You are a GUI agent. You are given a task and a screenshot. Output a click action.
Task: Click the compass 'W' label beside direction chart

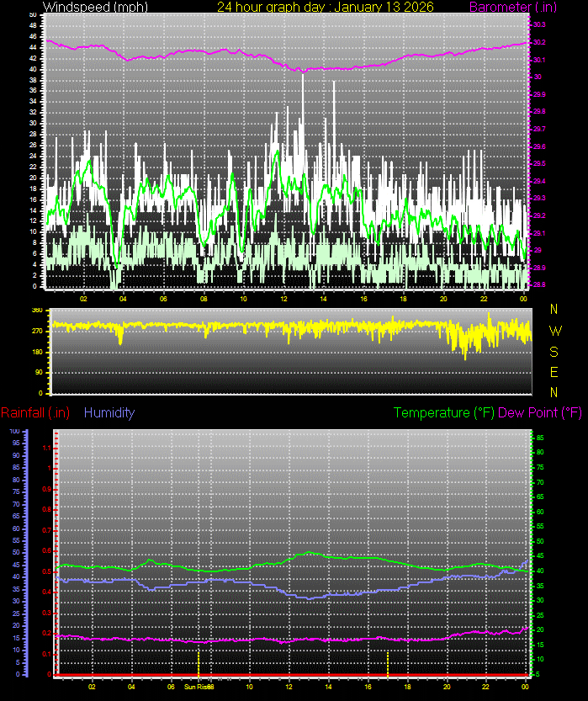(x=555, y=331)
